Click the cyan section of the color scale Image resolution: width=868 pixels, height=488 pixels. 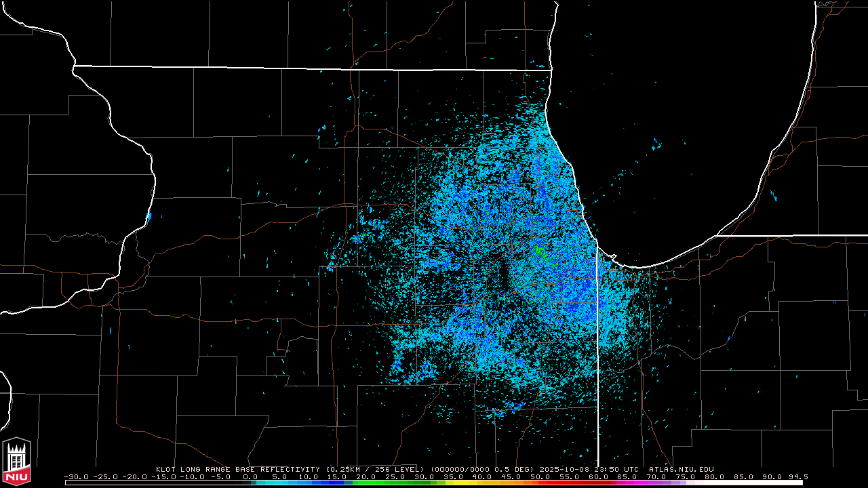point(278,483)
